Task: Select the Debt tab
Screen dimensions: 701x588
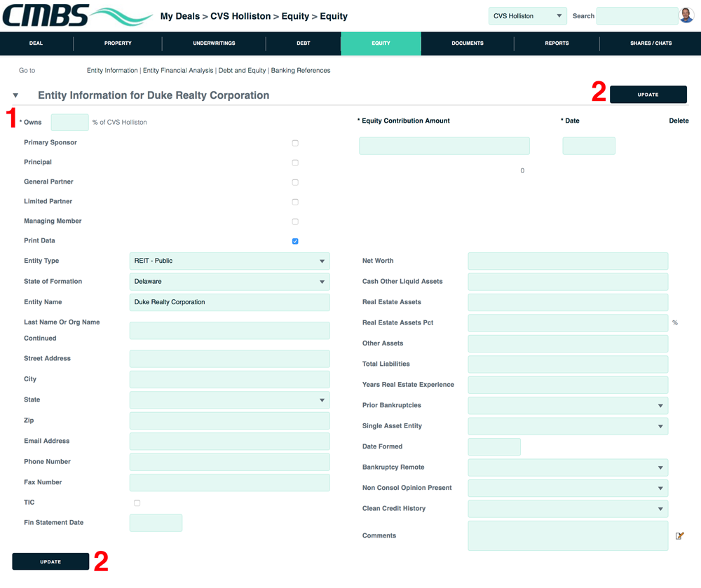Action: [x=304, y=43]
